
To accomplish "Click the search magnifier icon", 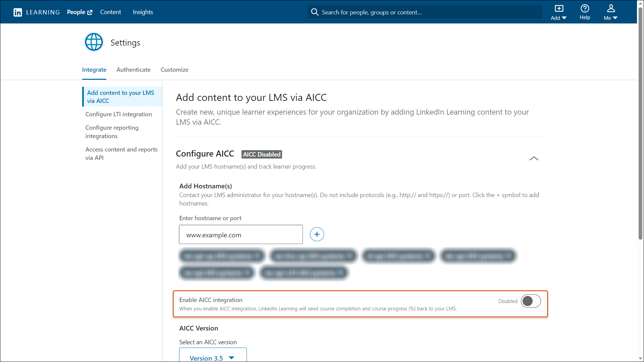I will coord(314,12).
